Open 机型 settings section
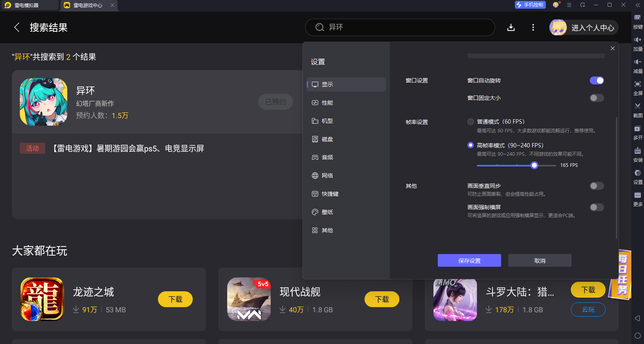The width and height of the screenshot is (644, 344). pos(346,121)
